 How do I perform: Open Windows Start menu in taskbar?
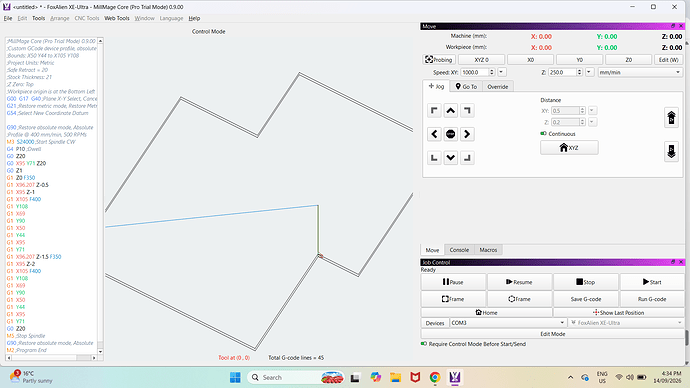click(235, 377)
